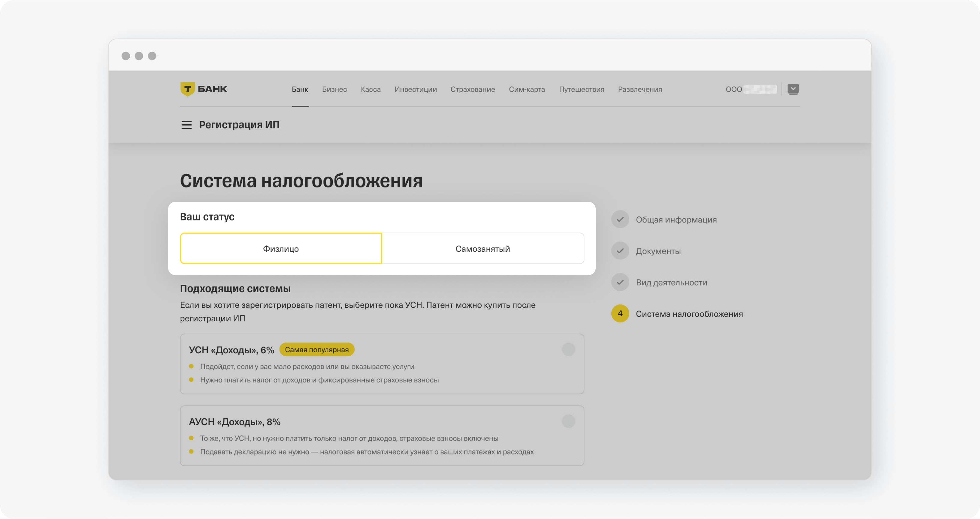Click the T-Bank logo
The width and height of the screenshot is (980, 519).
204,89
